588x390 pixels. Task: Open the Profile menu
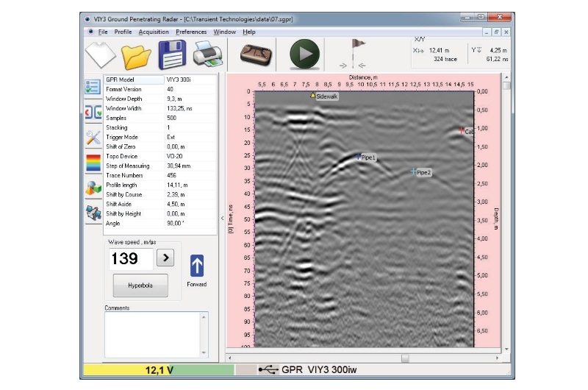point(123,32)
